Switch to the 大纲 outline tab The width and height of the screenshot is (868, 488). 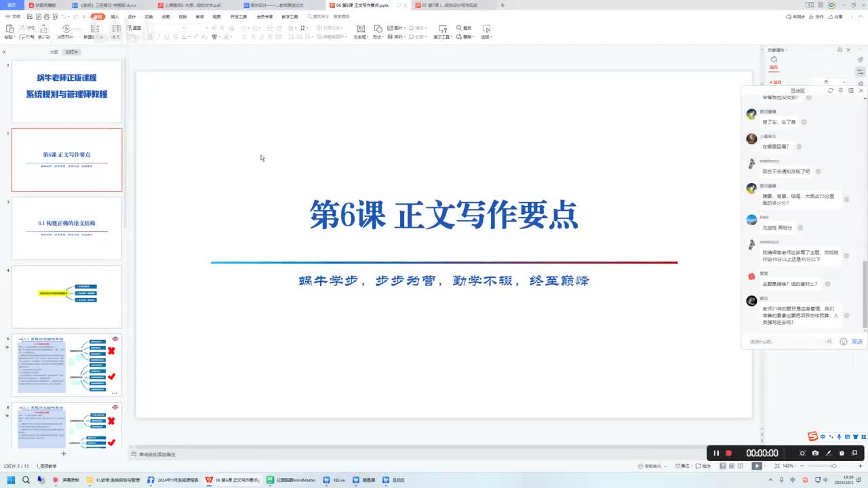click(54, 52)
